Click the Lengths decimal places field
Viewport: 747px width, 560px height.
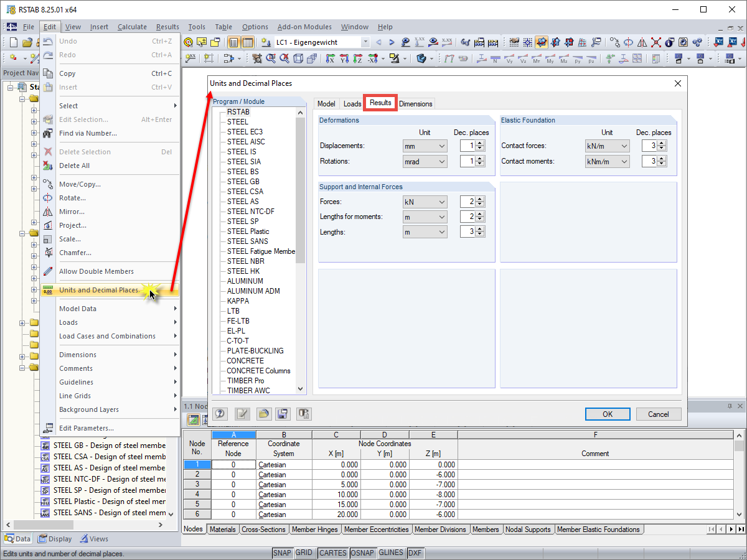468,231
